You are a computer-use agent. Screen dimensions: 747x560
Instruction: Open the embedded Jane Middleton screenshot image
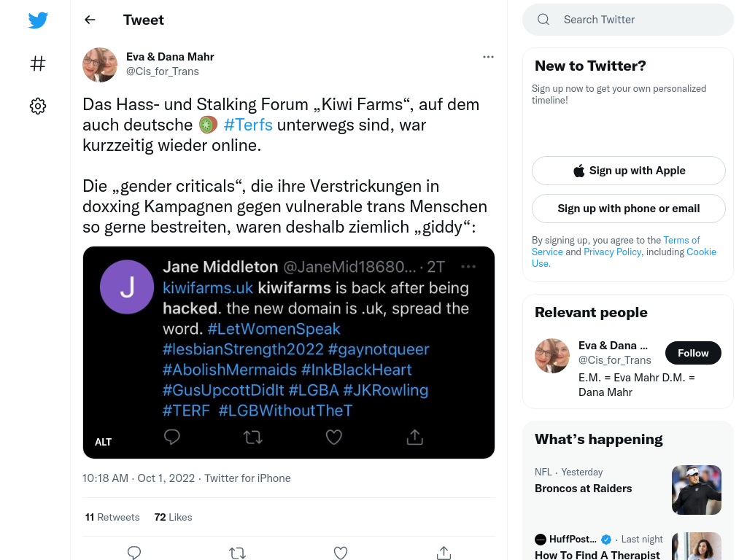289,352
